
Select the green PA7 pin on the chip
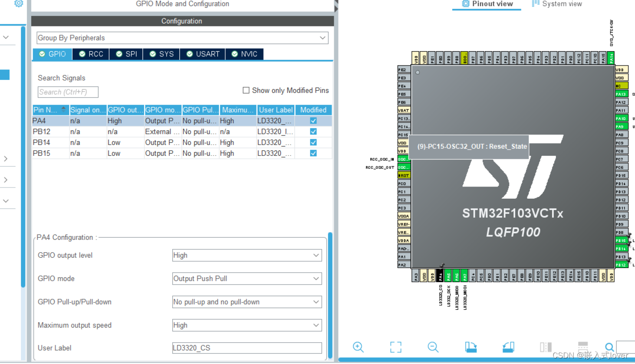click(464, 275)
